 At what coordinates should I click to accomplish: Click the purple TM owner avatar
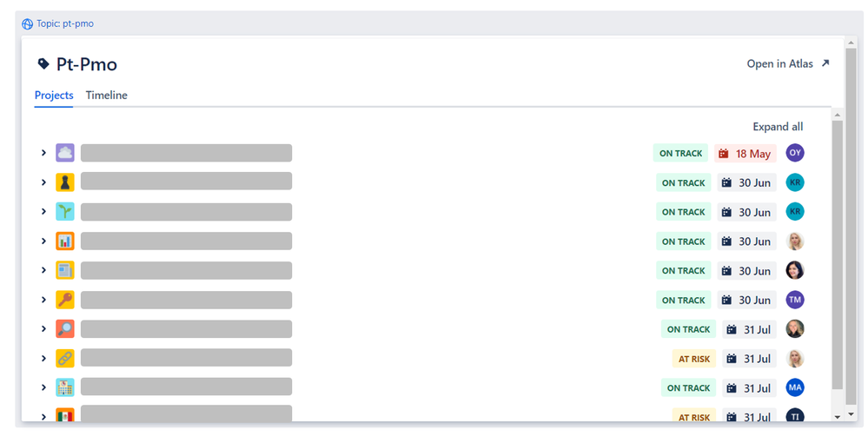pyautogui.click(x=795, y=300)
